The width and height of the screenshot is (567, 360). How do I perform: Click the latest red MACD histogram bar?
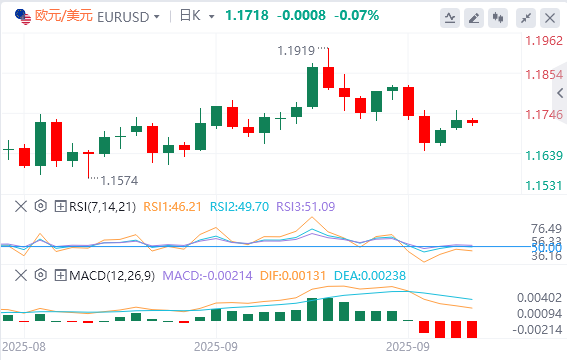(x=472, y=329)
